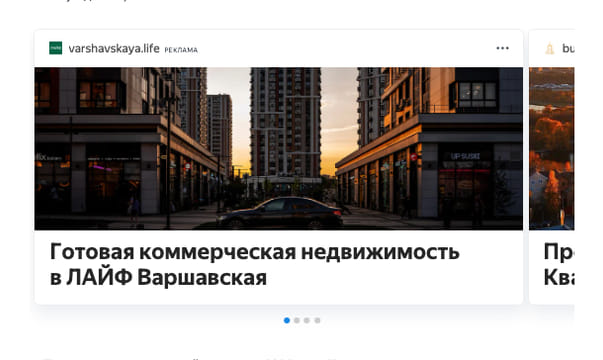This screenshot has width=603, height=360.
Task: Open the three-dot menu on the varshavskaya.life ad
Action: pyautogui.click(x=502, y=48)
